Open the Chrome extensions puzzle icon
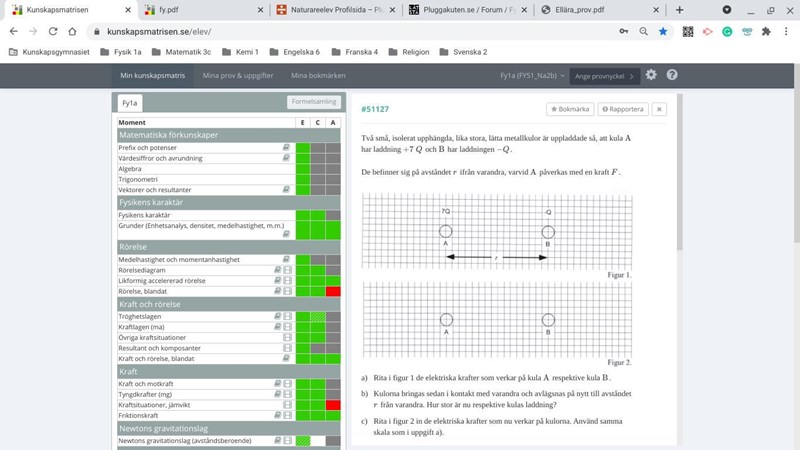 pyautogui.click(x=766, y=31)
